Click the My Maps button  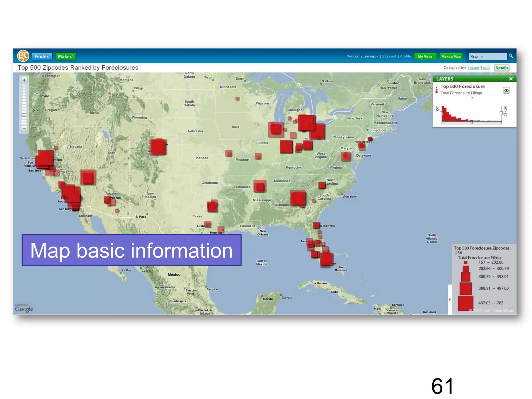coord(425,56)
